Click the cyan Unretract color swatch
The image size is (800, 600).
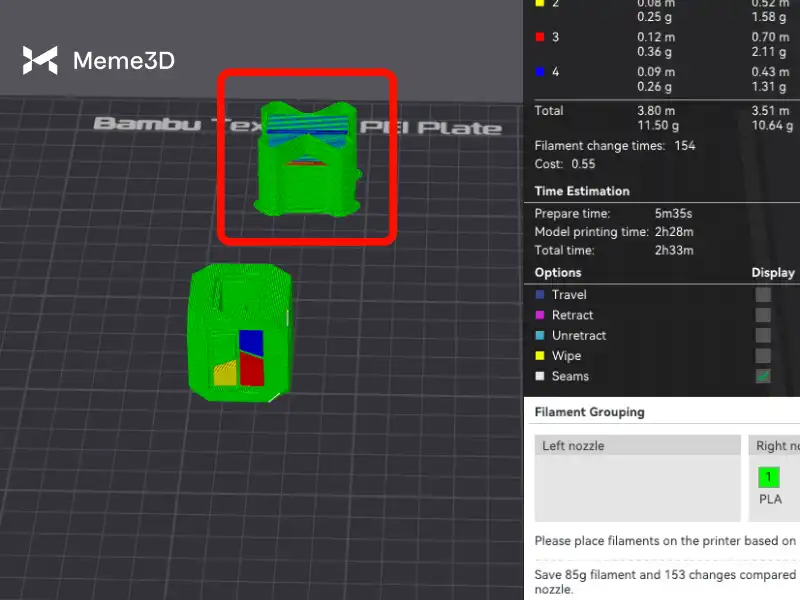coord(540,336)
